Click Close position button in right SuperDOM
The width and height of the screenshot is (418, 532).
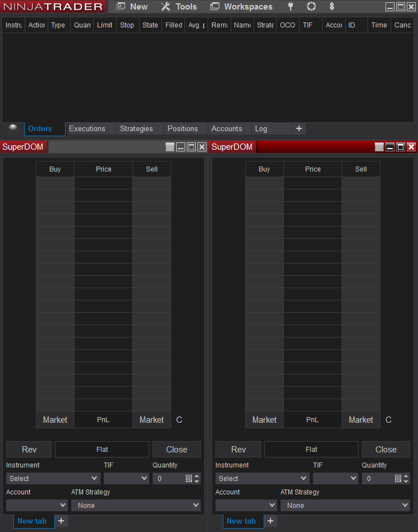tap(386, 449)
